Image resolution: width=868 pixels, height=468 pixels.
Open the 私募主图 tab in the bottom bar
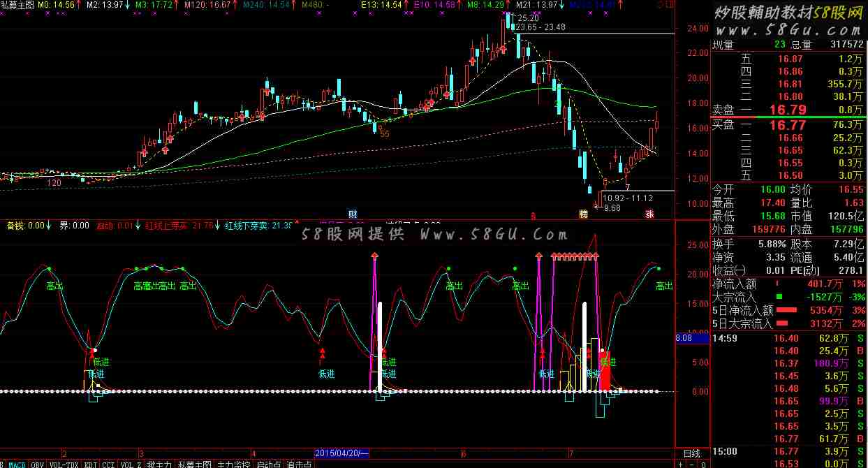coord(194,465)
